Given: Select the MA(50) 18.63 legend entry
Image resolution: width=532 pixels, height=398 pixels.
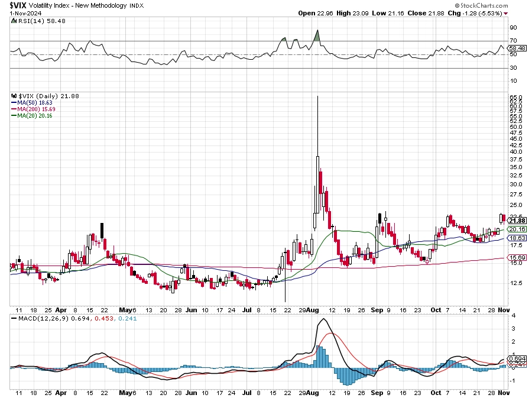Looking at the screenshot, I should [x=32, y=103].
